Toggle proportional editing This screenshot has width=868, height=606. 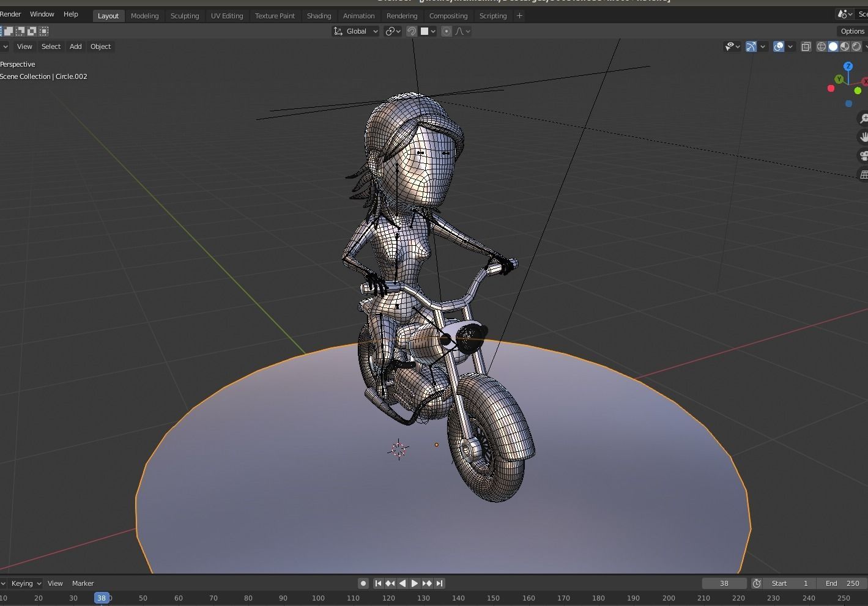click(447, 31)
